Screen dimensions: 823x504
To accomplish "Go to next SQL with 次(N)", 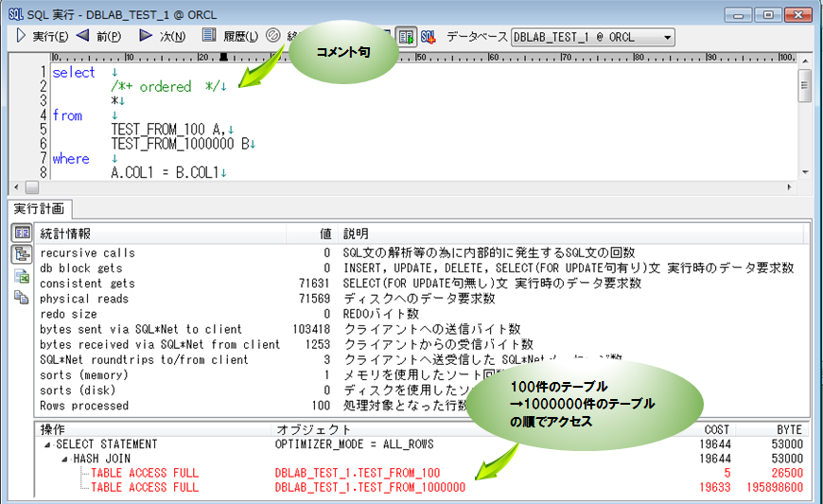I will tap(162, 37).
